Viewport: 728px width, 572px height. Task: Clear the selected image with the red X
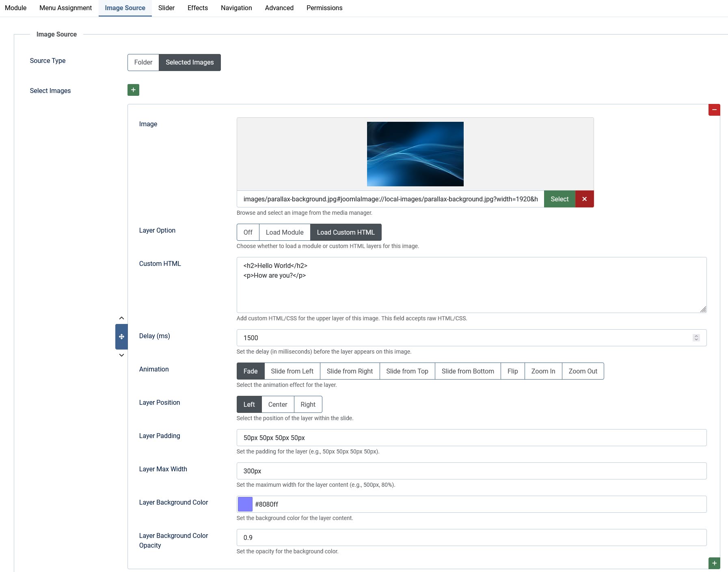click(585, 199)
